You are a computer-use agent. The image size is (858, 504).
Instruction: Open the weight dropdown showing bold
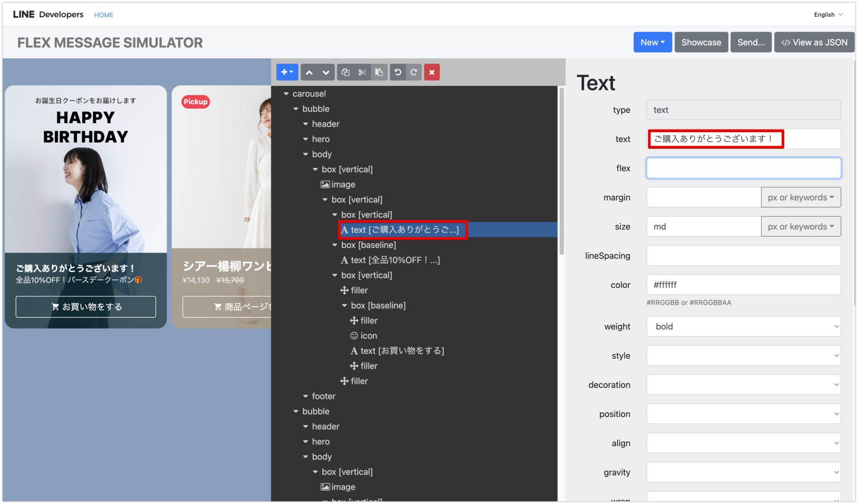point(743,326)
